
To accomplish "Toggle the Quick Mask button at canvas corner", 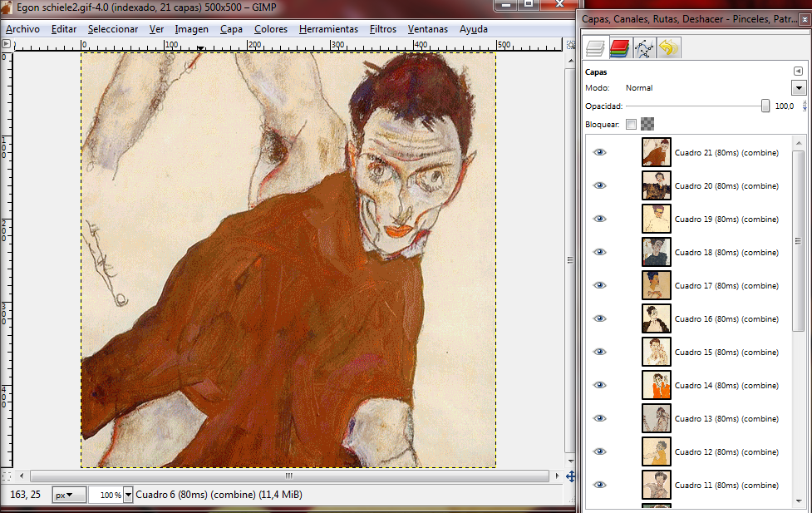I will click(6, 476).
